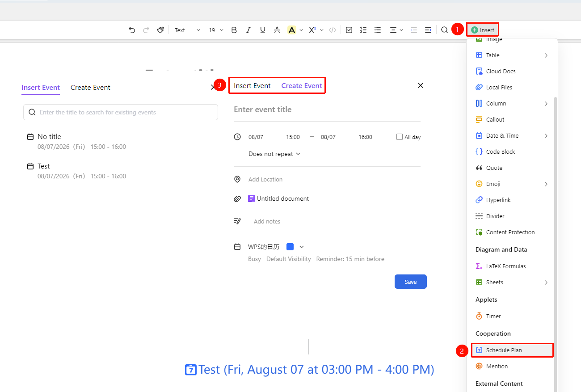Open the search magnifier in toolbar

pos(444,30)
